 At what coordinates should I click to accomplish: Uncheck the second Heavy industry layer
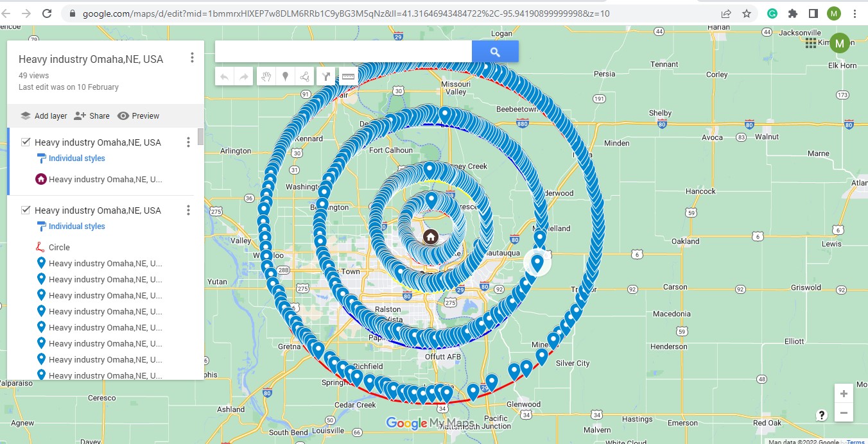[26, 210]
